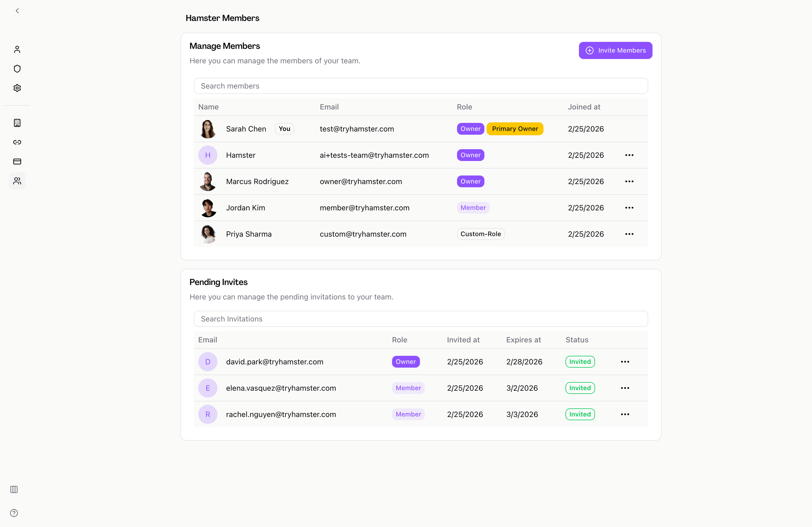Click the Search Invitations input field
This screenshot has width=812, height=527.
421,319
